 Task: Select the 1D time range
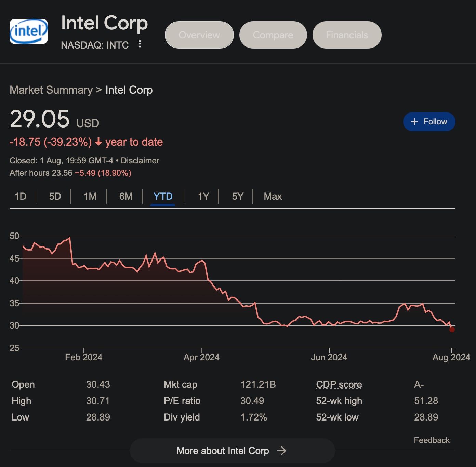click(x=21, y=196)
